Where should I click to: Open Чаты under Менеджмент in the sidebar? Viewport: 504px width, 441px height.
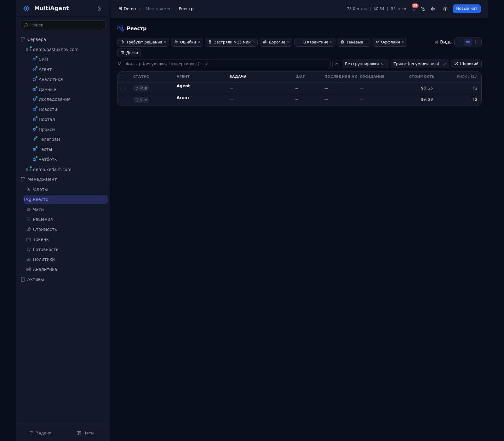click(66, 209)
